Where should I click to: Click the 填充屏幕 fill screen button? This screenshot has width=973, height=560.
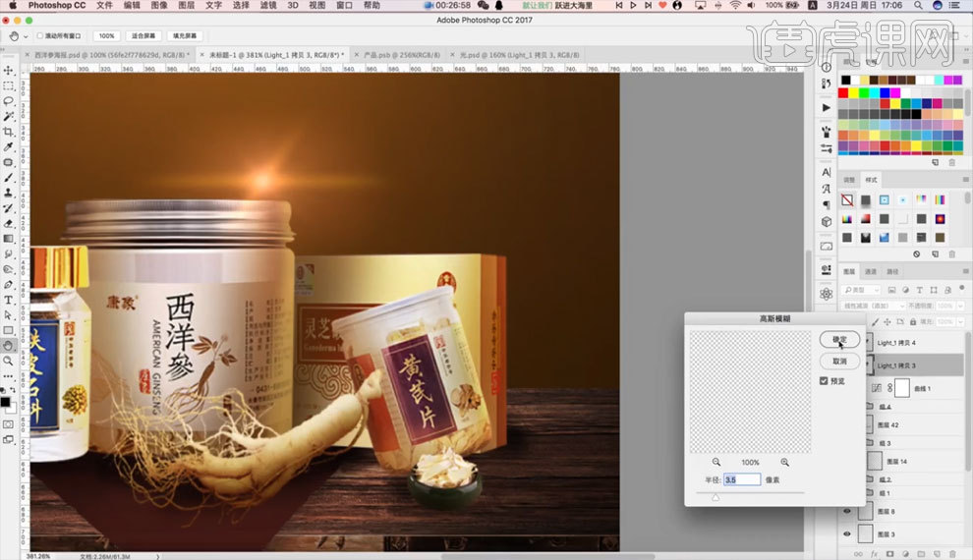(185, 36)
